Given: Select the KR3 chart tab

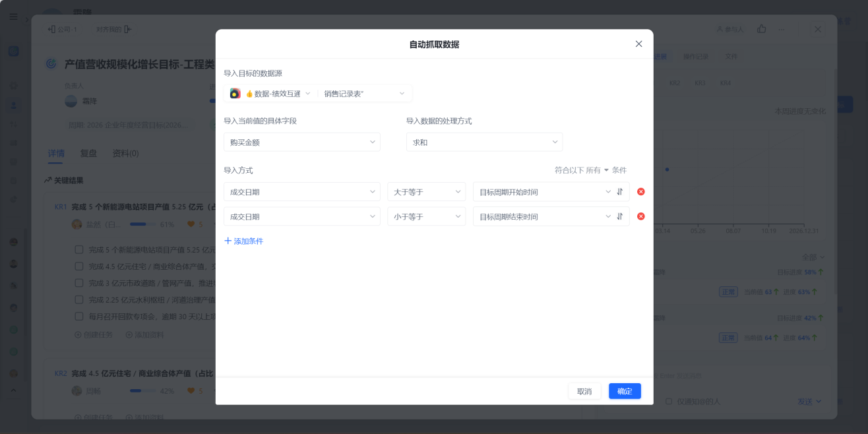Looking at the screenshot, I should tap(700, 83).
